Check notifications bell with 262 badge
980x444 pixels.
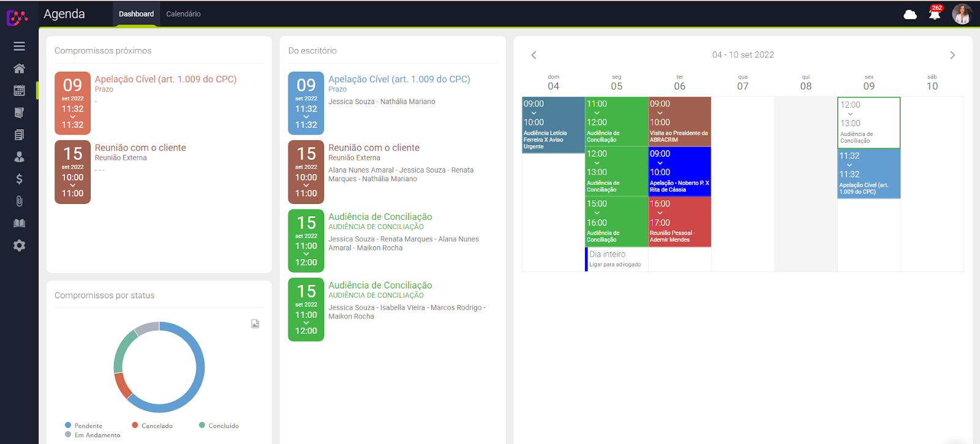(x=935, y=13)
